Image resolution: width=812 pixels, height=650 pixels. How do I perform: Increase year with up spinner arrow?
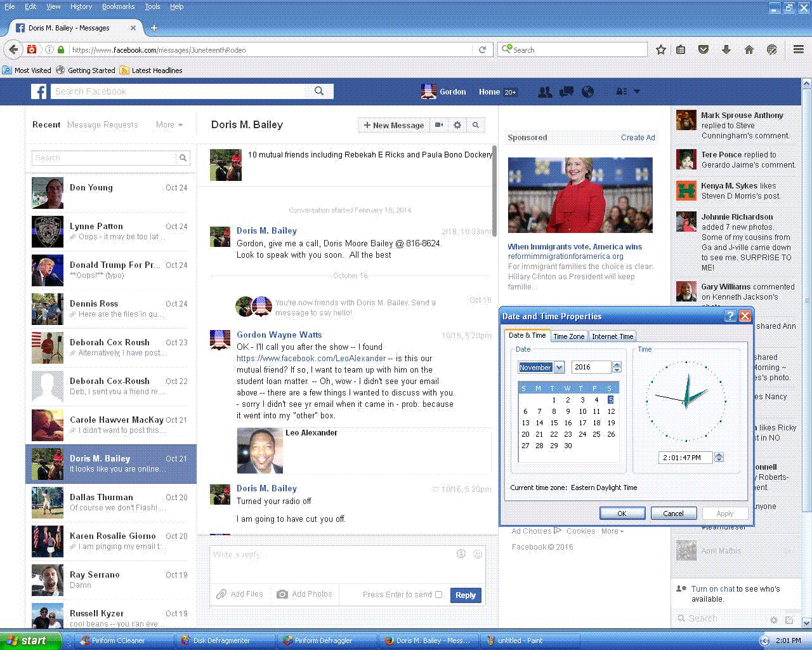click(x=617, y=364)
